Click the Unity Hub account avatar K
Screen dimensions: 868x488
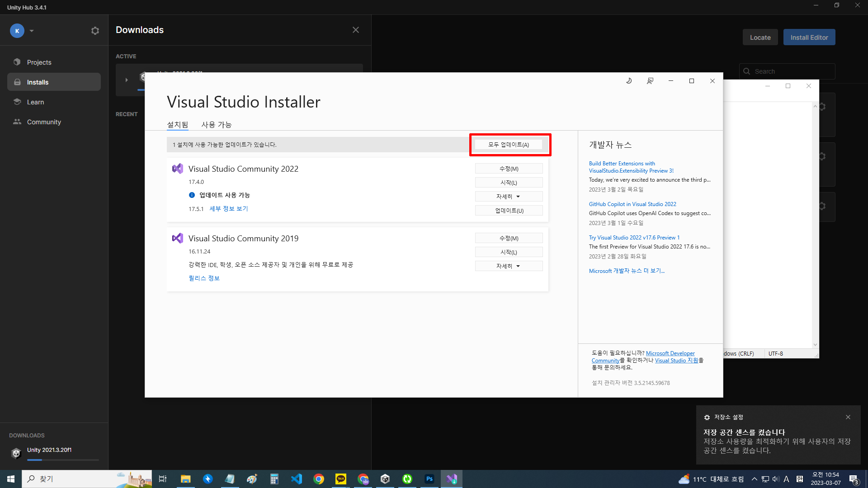17,31
